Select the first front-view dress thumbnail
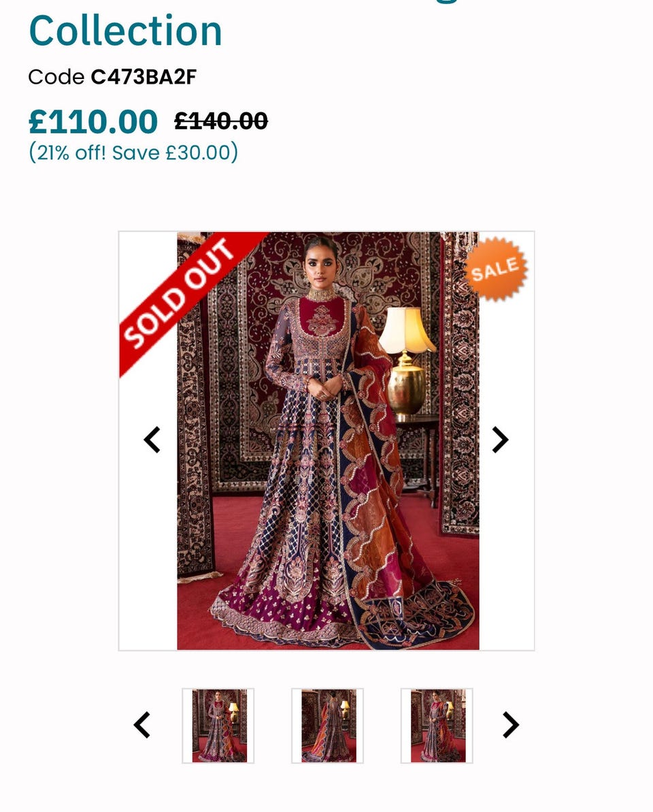Image resolution: width=653 pixels, height=812 pixels. click(218, 726)
